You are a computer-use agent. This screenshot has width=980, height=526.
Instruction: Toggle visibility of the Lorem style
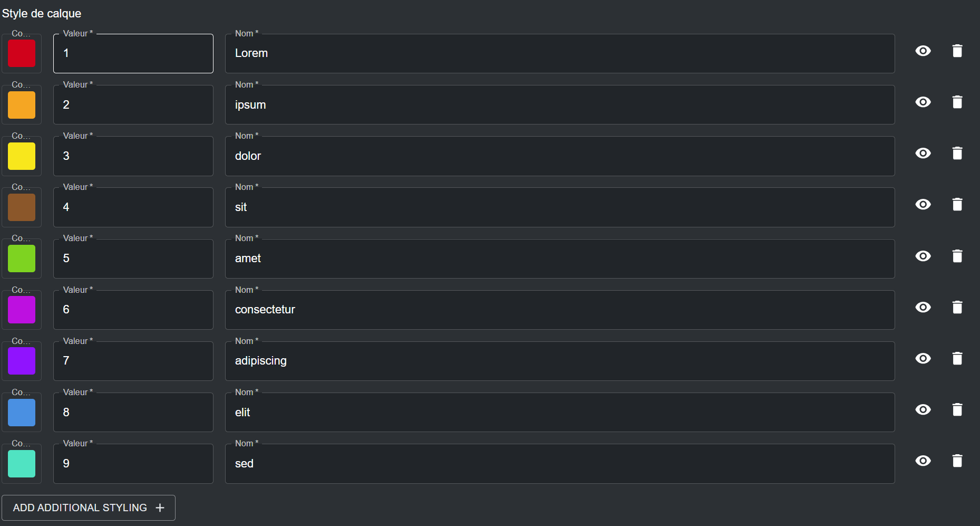tap(923, 51)
